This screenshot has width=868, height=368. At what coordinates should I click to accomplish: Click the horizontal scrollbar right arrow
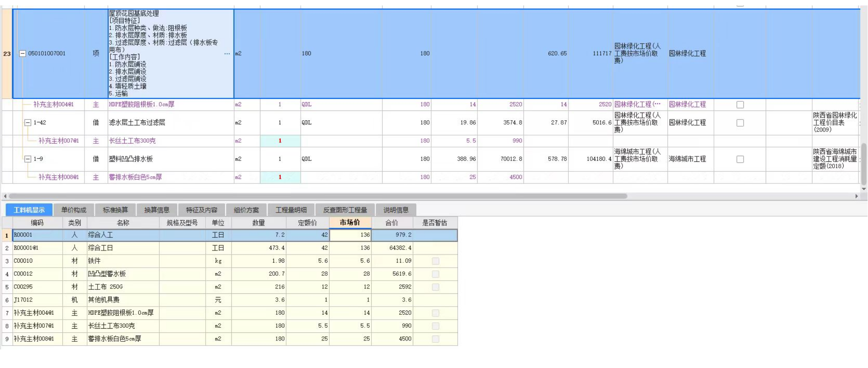(856, 196)
